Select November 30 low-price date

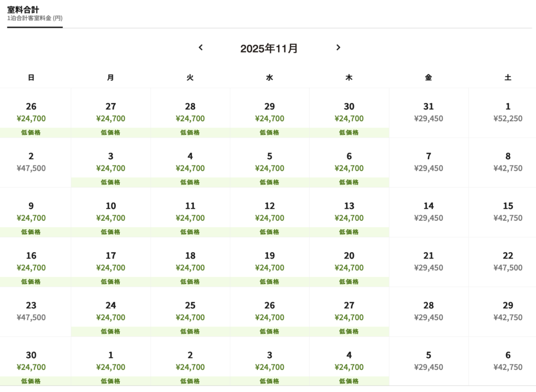pos(31,362)
